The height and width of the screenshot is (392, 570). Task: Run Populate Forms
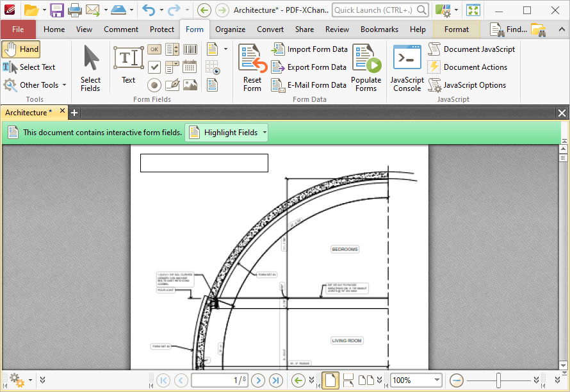click(366, 68)
